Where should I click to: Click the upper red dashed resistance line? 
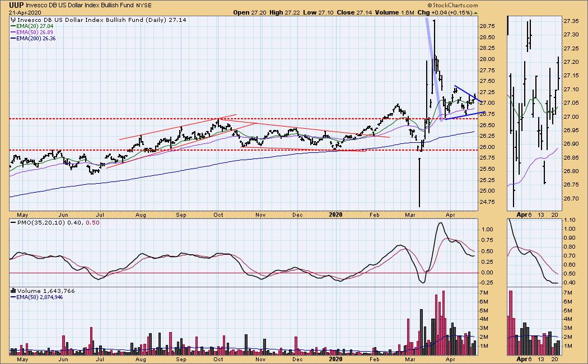click(x=244, y=119)
